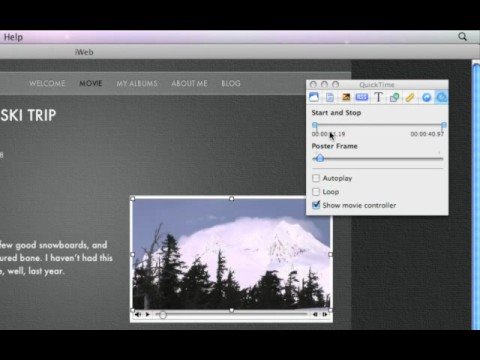
Task: Click the movie volume speaker icon
Action: pyautogui.click(x=138, y=314)
